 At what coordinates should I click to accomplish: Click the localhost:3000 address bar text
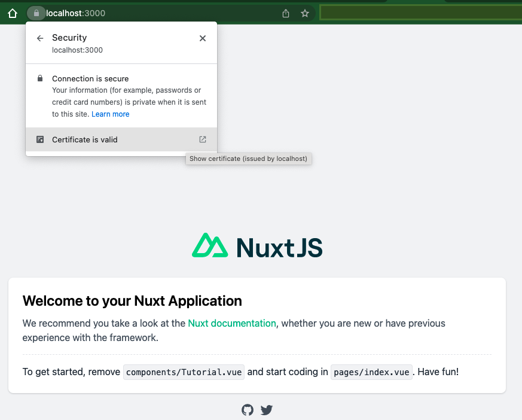75,13
